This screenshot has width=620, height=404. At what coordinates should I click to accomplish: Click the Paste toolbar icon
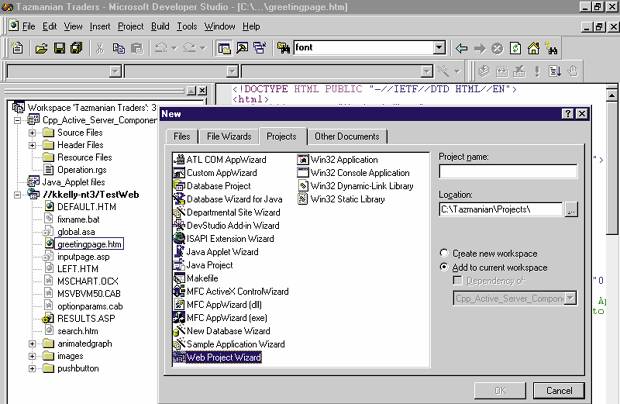[136, 48]
